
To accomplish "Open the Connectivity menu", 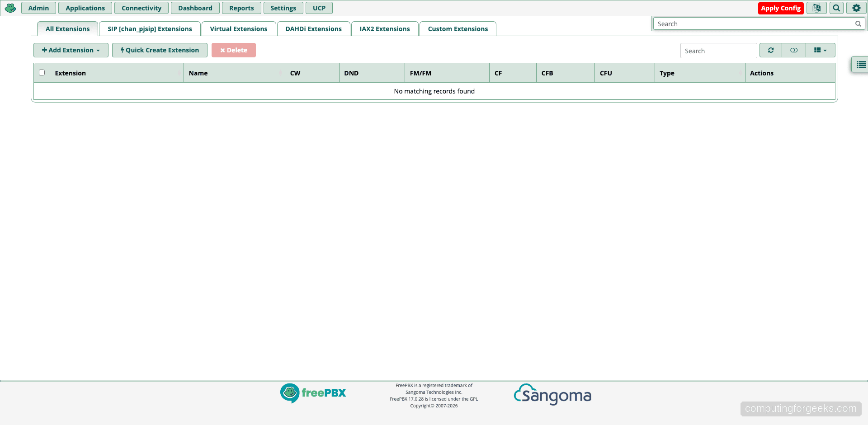I will tap(141, 8).
